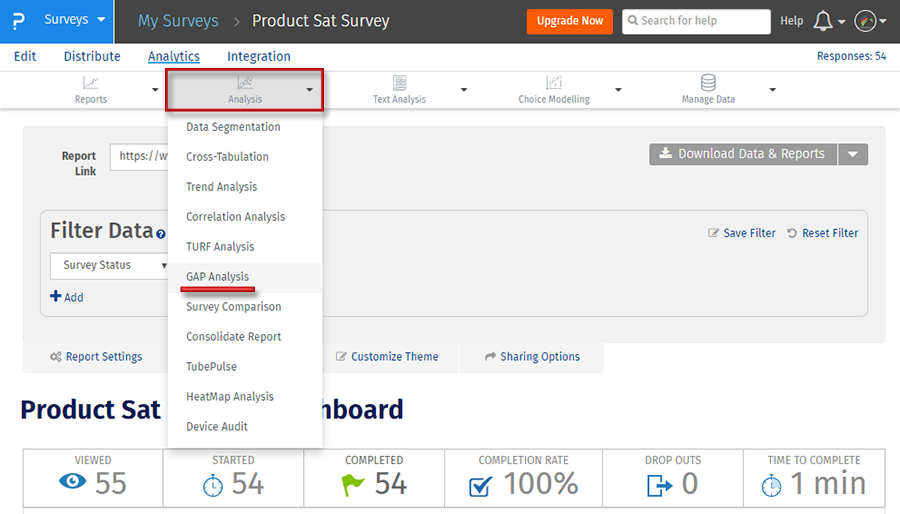The image size is (900, 514).
Task: Expand the Download Data & Reports arrow
Action: (853, 154)
